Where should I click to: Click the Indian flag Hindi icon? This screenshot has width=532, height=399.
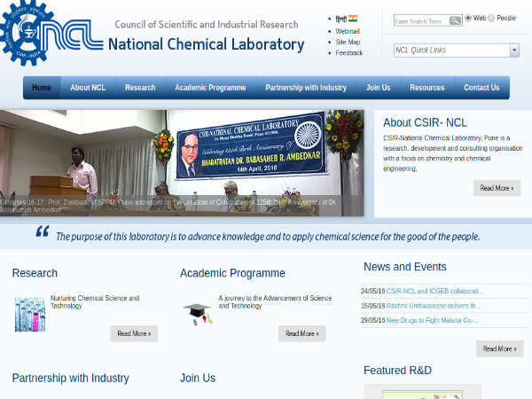pos(352,18)
